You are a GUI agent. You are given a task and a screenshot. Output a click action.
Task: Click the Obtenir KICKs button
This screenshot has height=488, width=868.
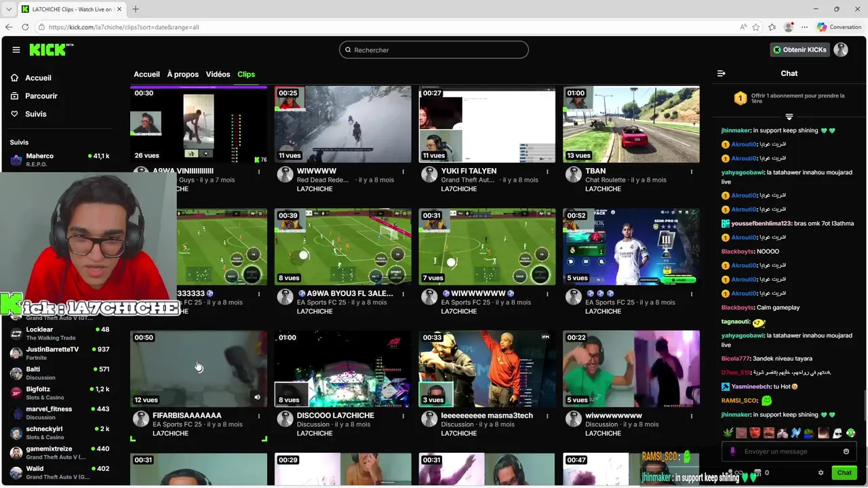(800, 49)
